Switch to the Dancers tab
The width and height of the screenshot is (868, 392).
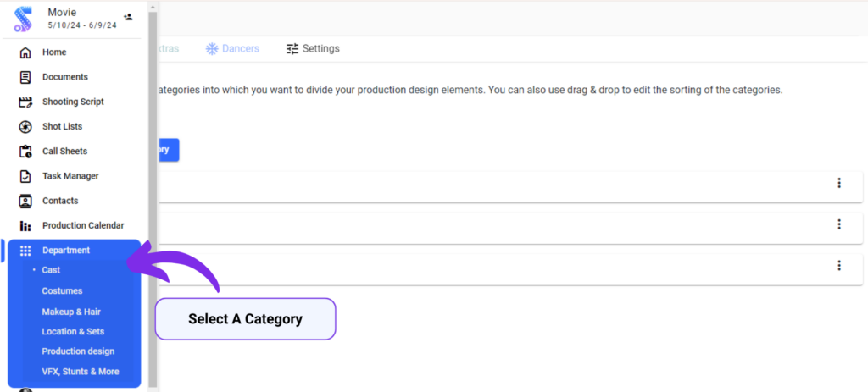[232, 48]
